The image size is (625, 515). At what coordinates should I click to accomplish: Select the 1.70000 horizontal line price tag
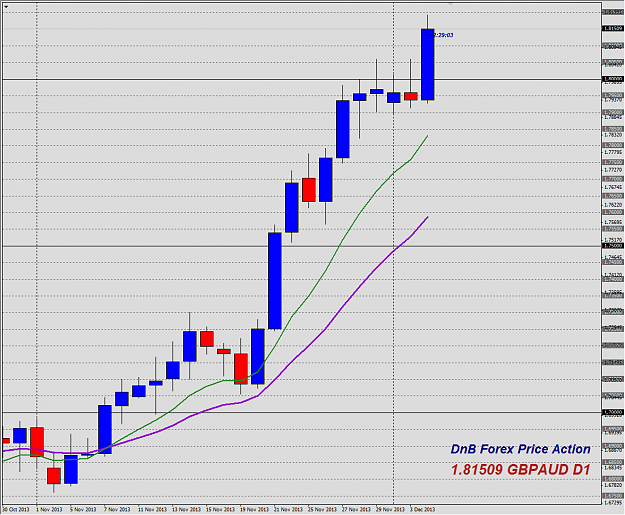[613, 412]
